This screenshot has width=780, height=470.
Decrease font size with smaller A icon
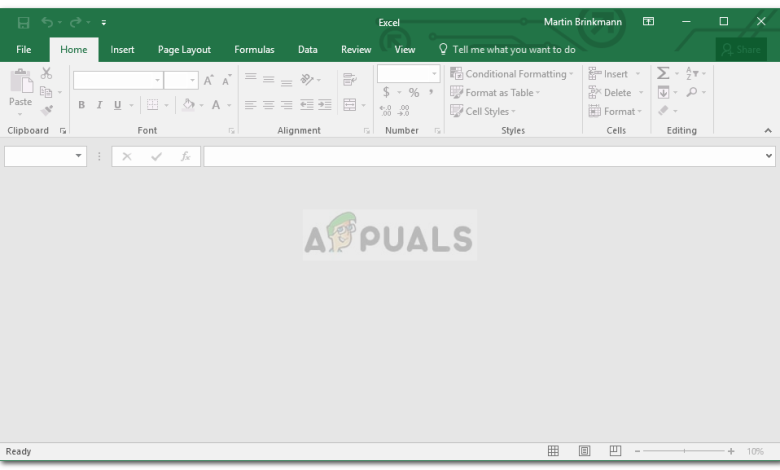click(x=226, y=80)
